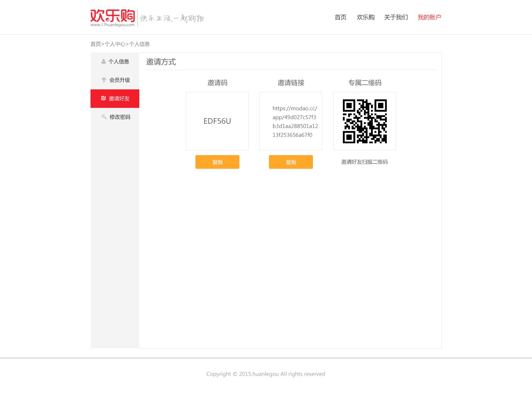Screen dimensions: 532x400
Task: Select 邀请好友 in the sidebar
Action: [x=115, y=99]
